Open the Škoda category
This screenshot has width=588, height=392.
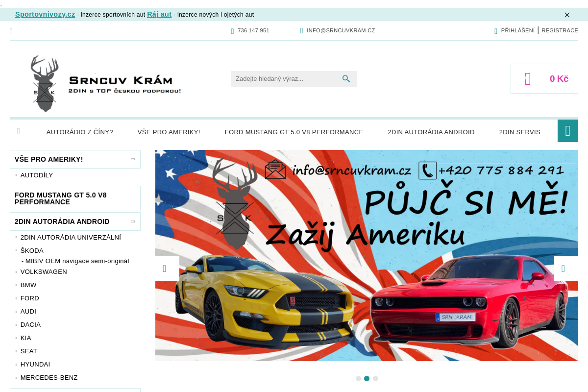(x=32, y=251)
